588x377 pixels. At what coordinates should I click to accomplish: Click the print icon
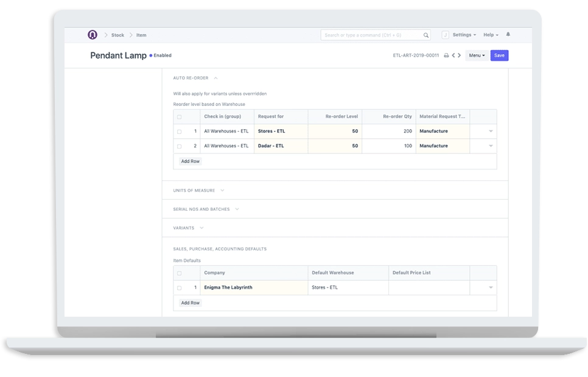pyautogui.click(x=446, y=55)
